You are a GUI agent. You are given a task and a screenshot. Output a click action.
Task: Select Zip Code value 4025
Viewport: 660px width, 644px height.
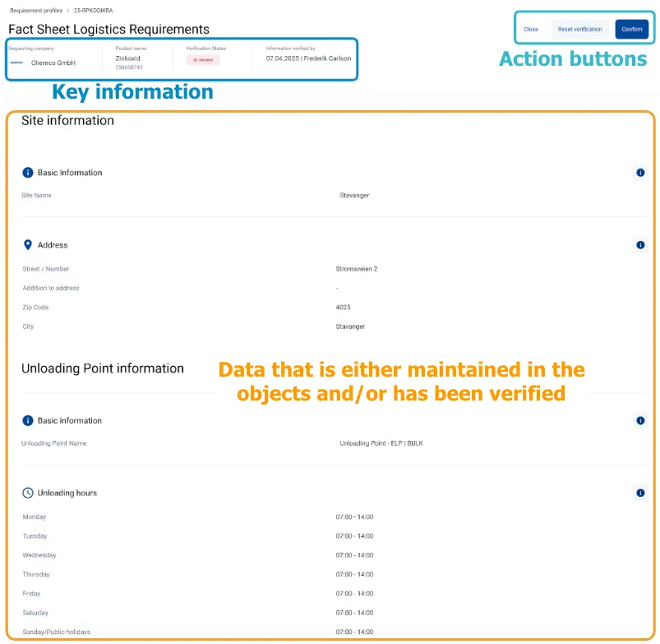[343, 308]
